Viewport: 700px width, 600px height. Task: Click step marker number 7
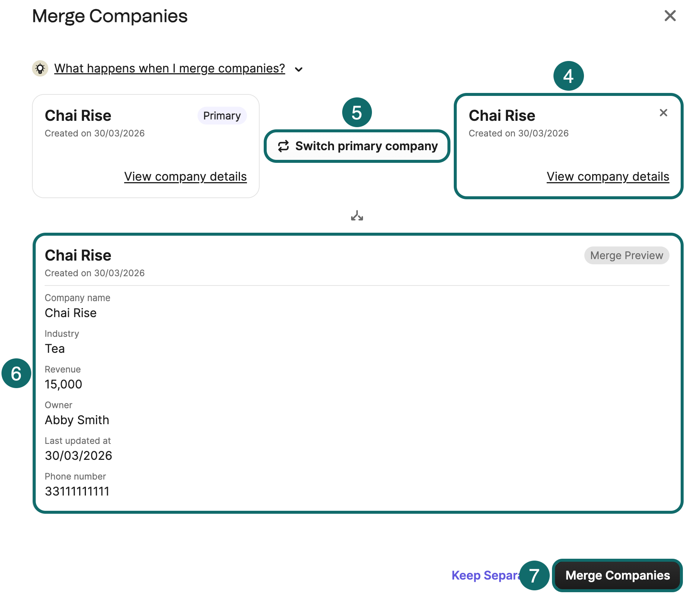[534, 575]
